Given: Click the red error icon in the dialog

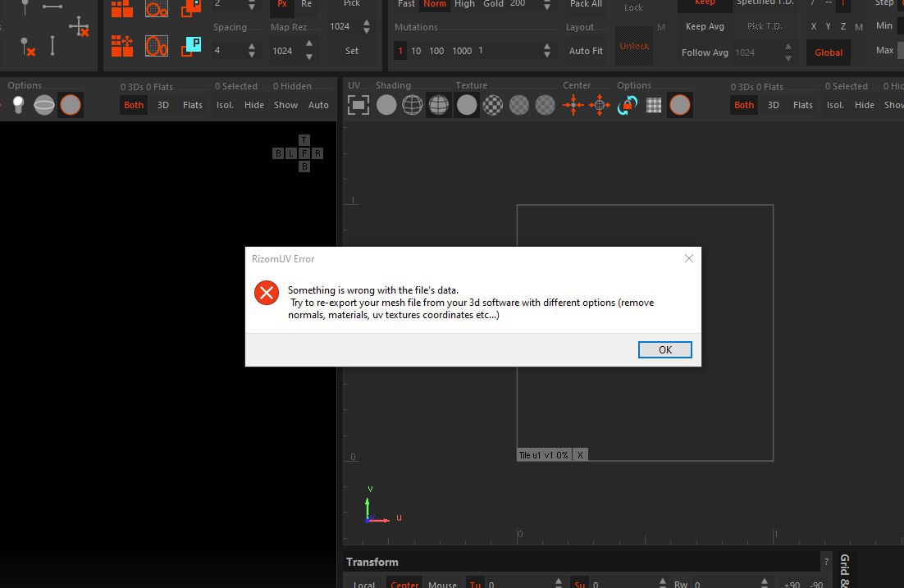Looking at the screenshot, I should (267, 293).
